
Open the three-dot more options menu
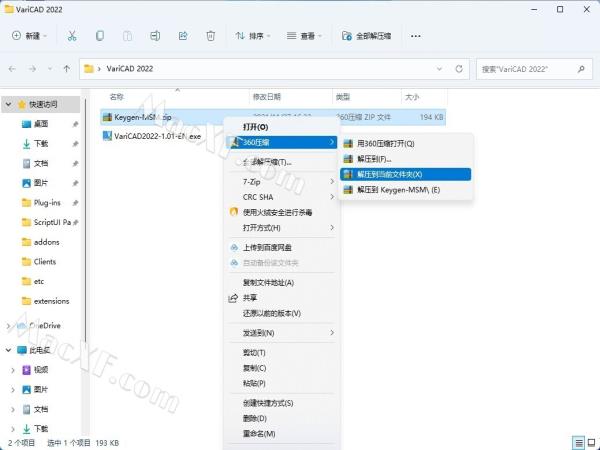(x=416, y=36)
